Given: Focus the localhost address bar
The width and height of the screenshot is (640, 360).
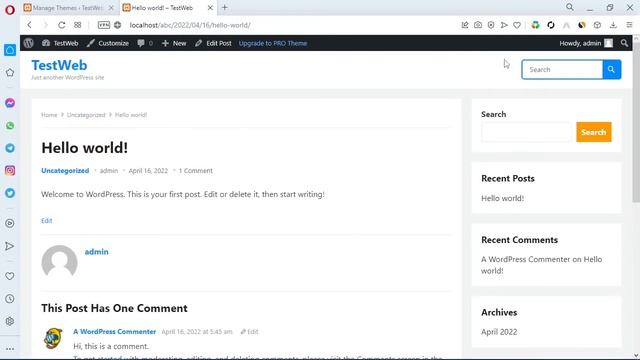Looking at the screenshot, I should [x=190, y=25].
